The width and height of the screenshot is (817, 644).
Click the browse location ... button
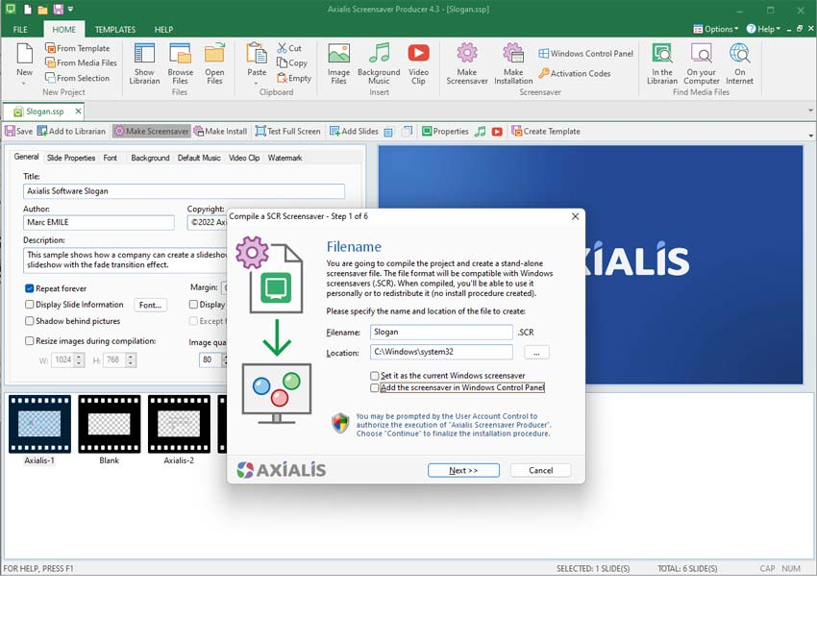point(536,353)
